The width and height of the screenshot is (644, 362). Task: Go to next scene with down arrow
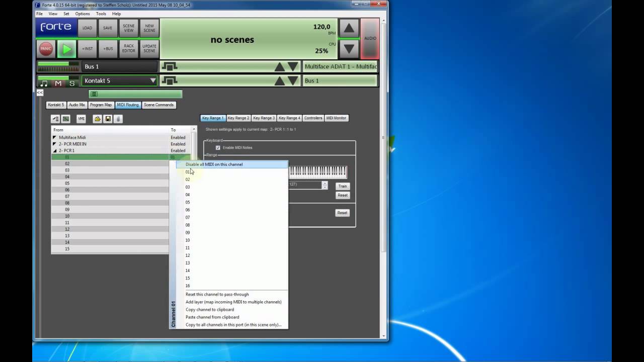[x=349, y=49]
